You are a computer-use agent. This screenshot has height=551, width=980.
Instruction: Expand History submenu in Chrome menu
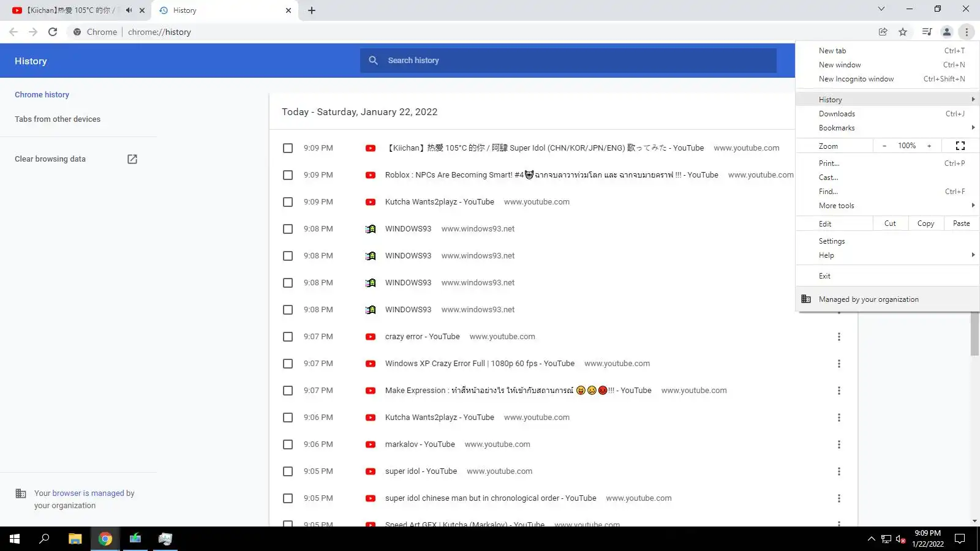tap(888, 99)
